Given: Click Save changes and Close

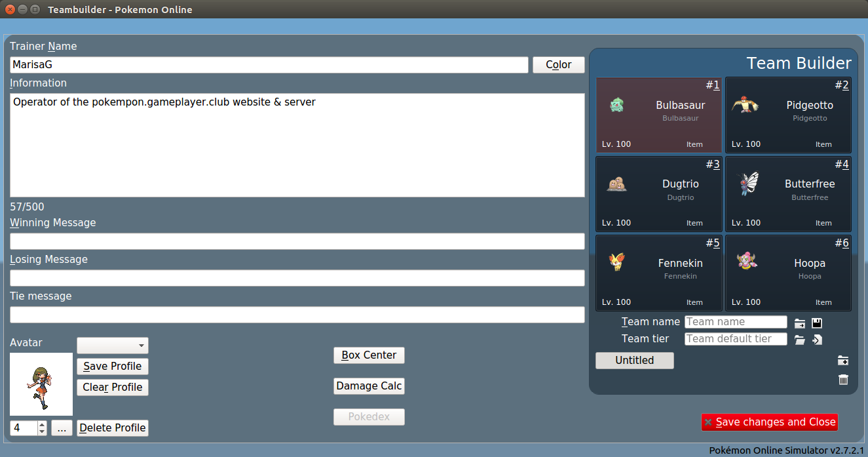Looking at the screenshot, I should 770,422.
